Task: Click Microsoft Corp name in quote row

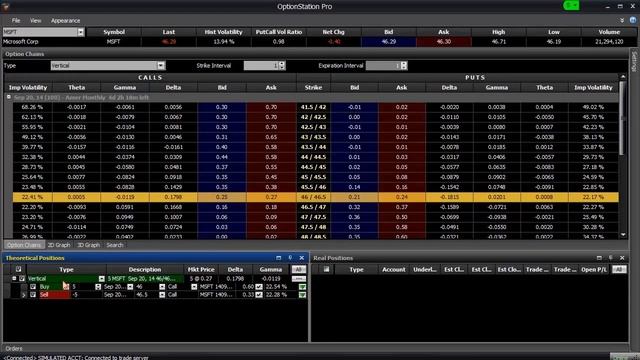Action: tap(20, 42)
